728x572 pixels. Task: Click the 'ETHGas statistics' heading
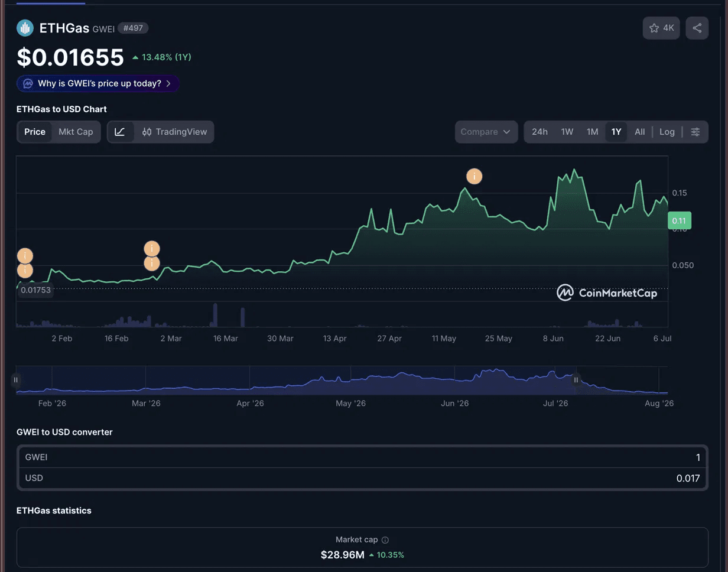click(x=54, y=511)
